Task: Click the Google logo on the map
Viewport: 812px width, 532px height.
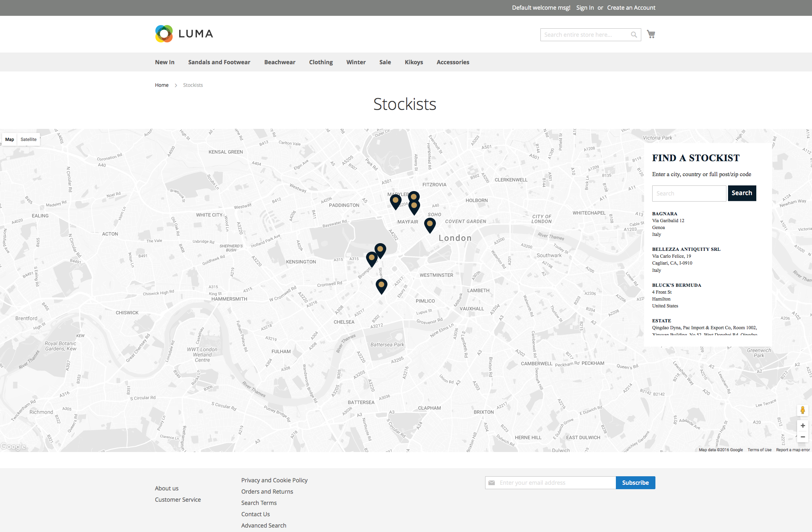Action: pos(13,446)
